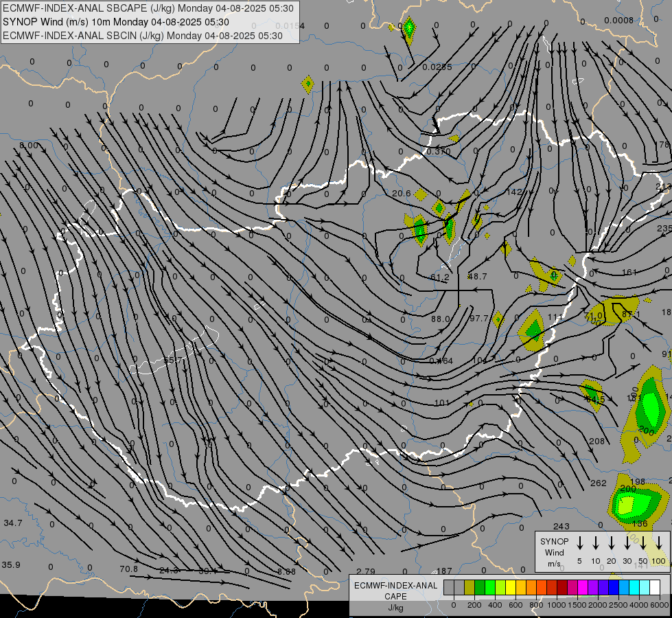Pick the dark red swatch right of 1000 tick

563,588
